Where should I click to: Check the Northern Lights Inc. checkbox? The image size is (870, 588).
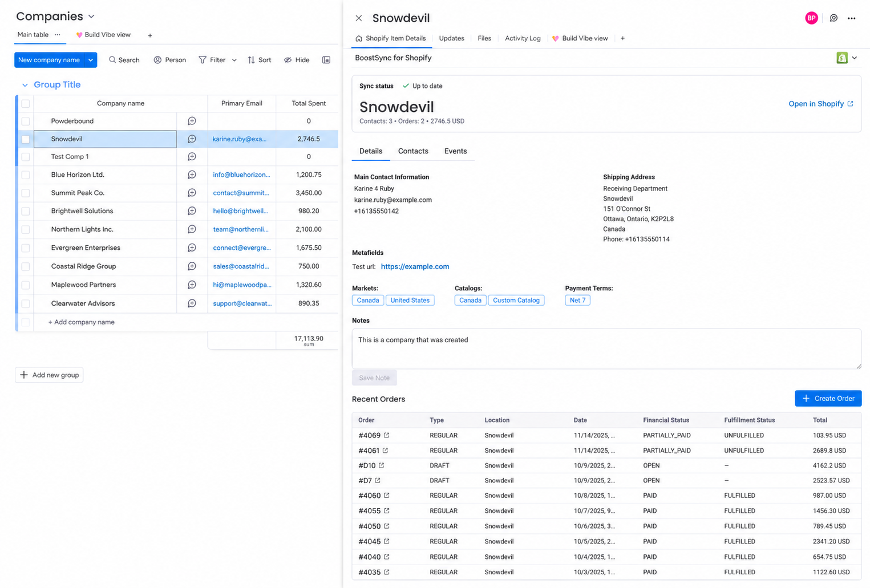(x=26, y=229)
